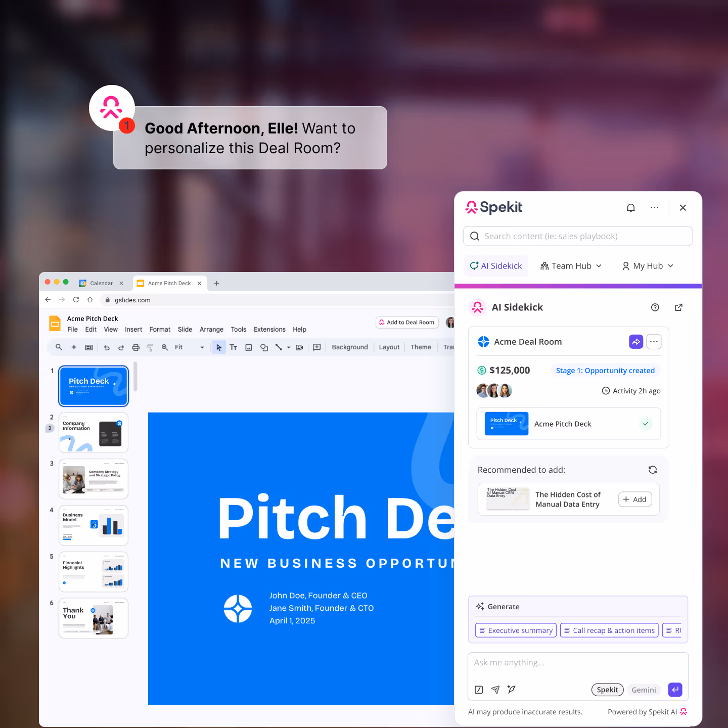Image resolution: width=728 pixels, height=728 pixels.
Task: Generate an Executive summary
Action: [x=516, y=630]
